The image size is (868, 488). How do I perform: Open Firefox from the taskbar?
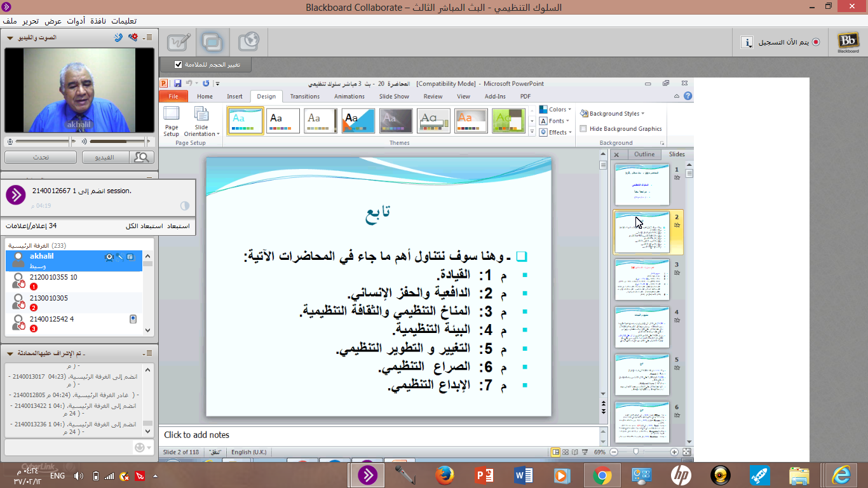point(445,475)
